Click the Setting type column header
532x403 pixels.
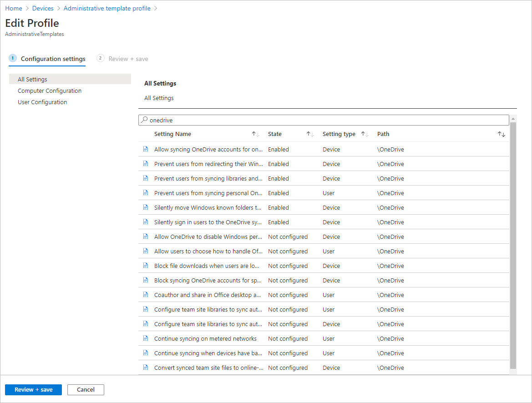click(339, 134)
